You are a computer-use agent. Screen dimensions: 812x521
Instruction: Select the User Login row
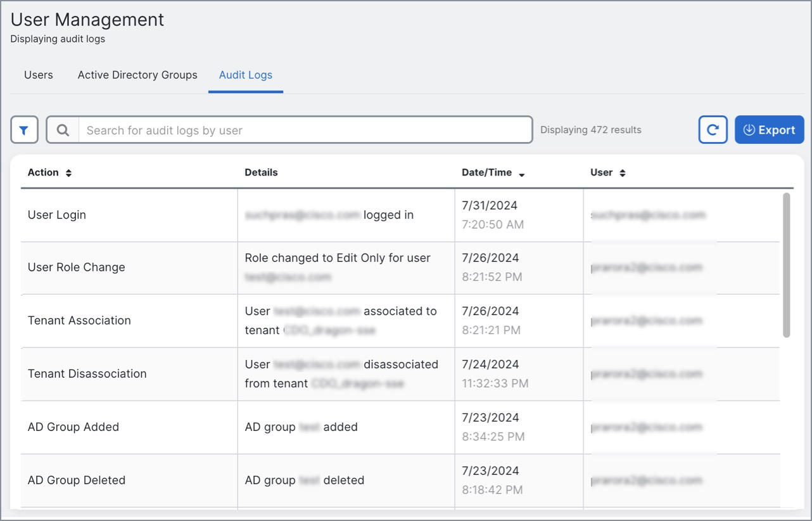(57, 215)
